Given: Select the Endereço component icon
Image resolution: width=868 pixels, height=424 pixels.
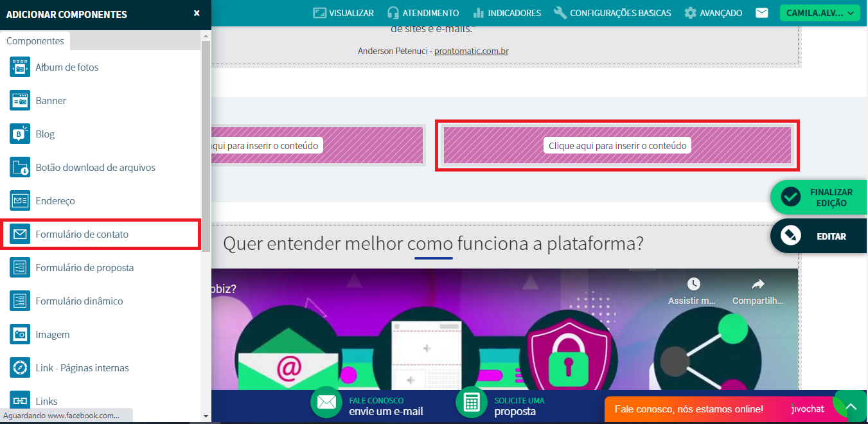Looking at the screenshot, I should pos(20,201).
